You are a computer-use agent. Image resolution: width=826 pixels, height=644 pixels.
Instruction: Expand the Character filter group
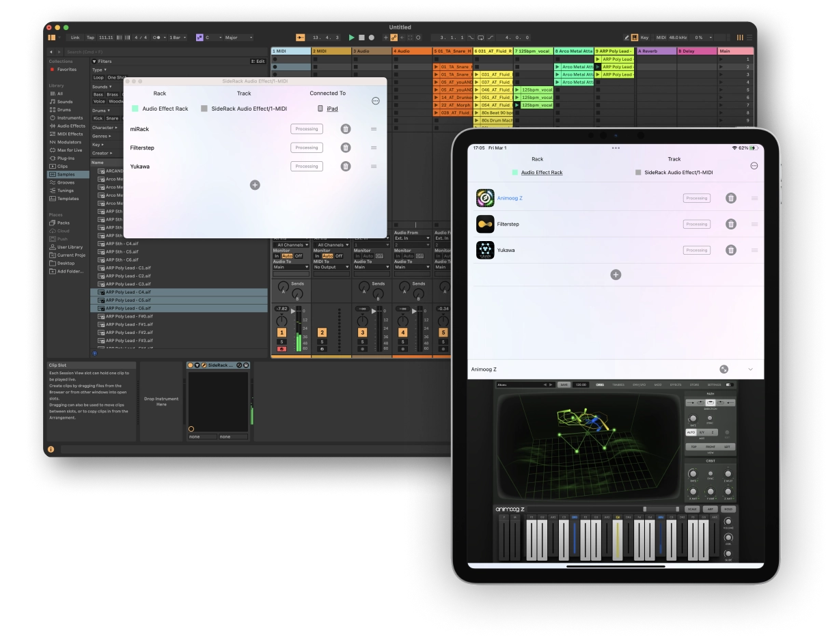104,128
